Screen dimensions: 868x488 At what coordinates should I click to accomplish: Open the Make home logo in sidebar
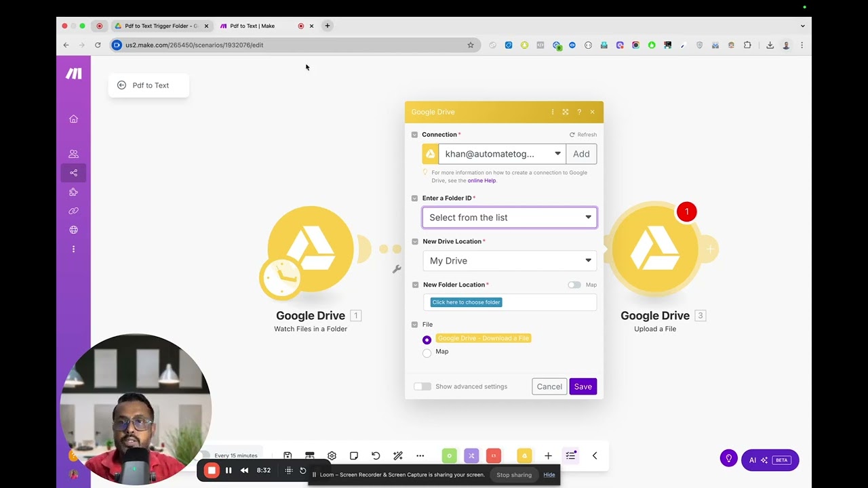(73, 74)
